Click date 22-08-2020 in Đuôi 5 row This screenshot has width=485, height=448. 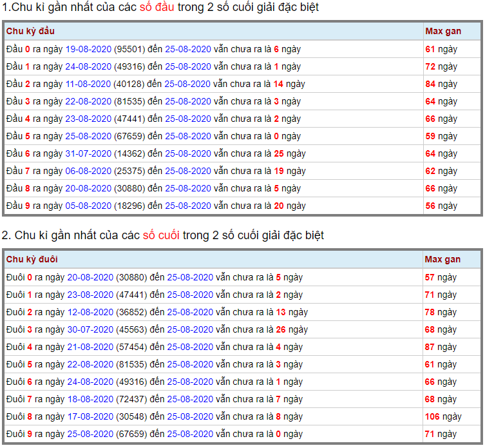90,364
